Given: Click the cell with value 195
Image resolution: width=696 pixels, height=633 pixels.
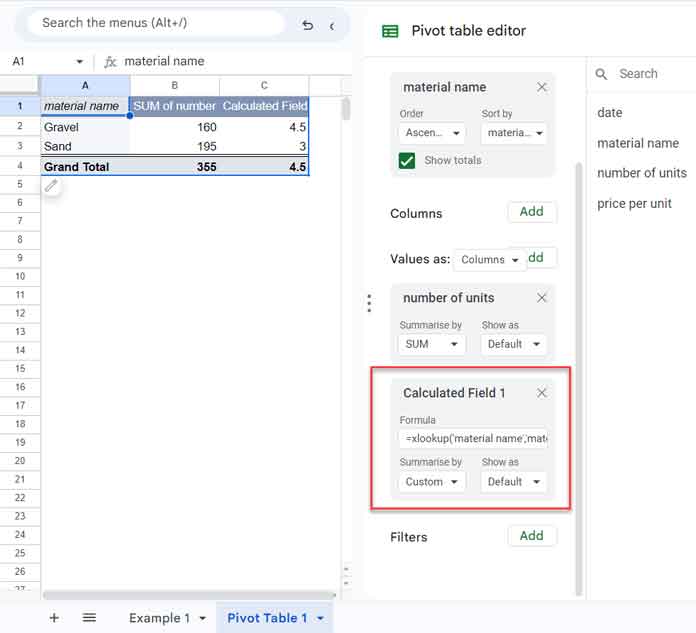Looking at the screenshot, I should click(x=175, y=146).
